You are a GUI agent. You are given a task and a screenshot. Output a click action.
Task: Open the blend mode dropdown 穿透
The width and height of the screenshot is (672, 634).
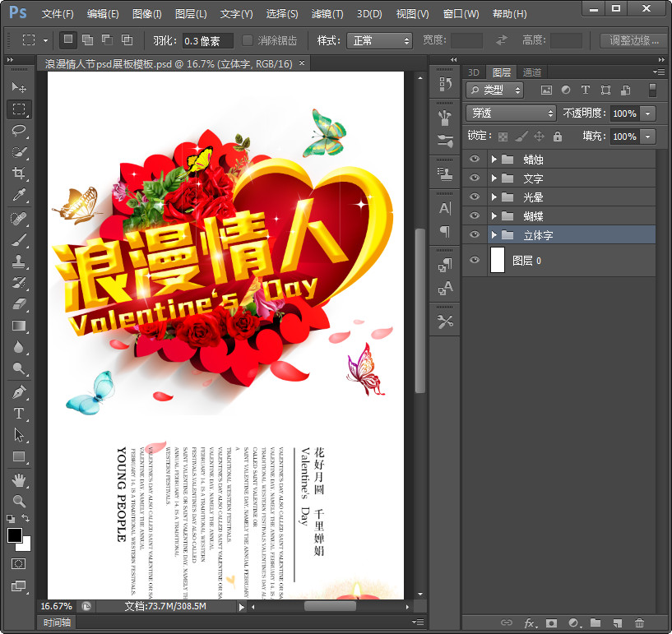coord(511,113)
